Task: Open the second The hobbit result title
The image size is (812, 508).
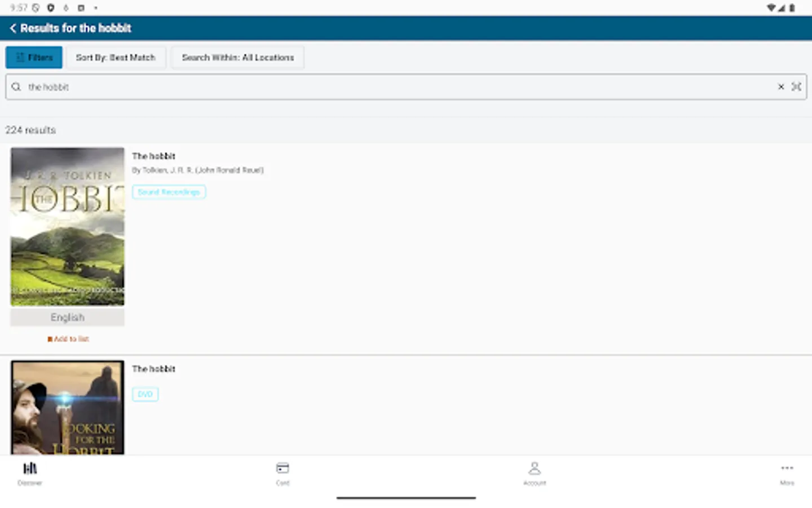Action: (153, 369)
